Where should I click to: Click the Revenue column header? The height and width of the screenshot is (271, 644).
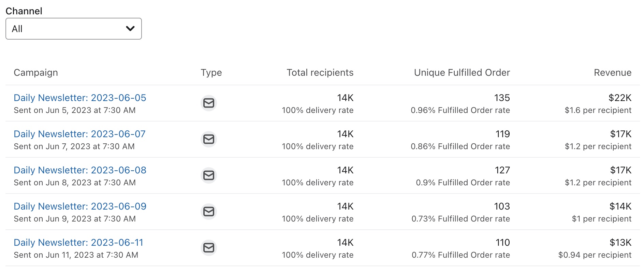(x=613, y=73)
